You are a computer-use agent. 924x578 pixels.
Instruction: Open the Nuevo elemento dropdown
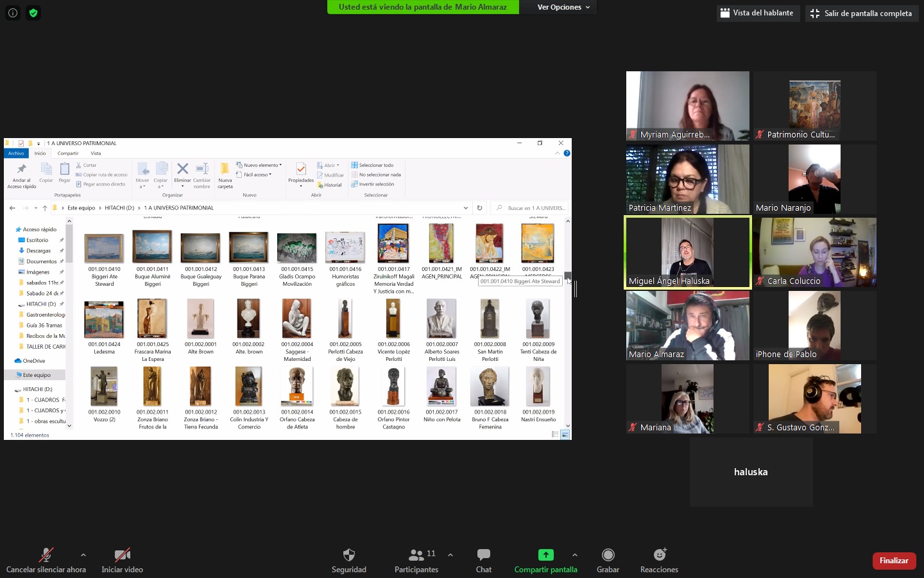(259, 165)
